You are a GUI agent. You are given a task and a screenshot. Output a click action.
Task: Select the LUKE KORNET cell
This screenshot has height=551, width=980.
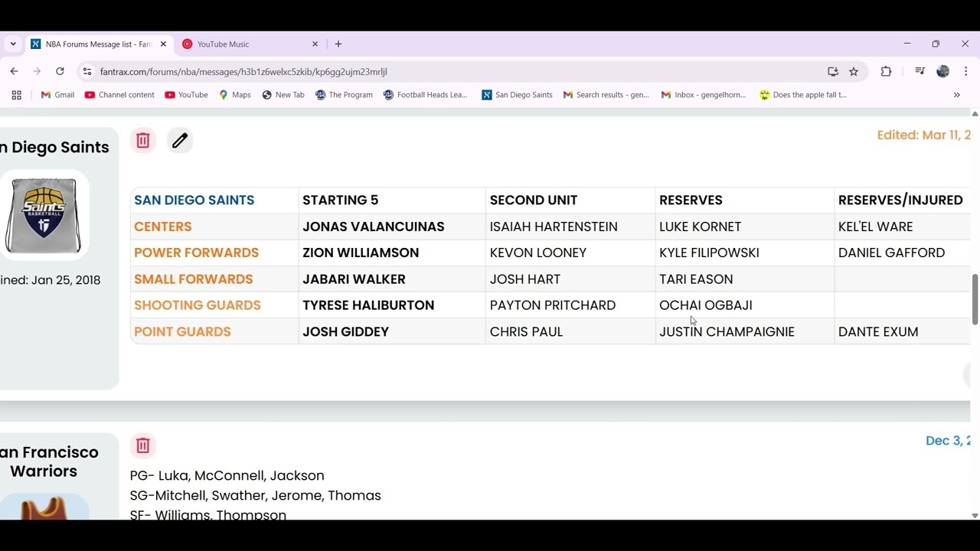point(744,227)
